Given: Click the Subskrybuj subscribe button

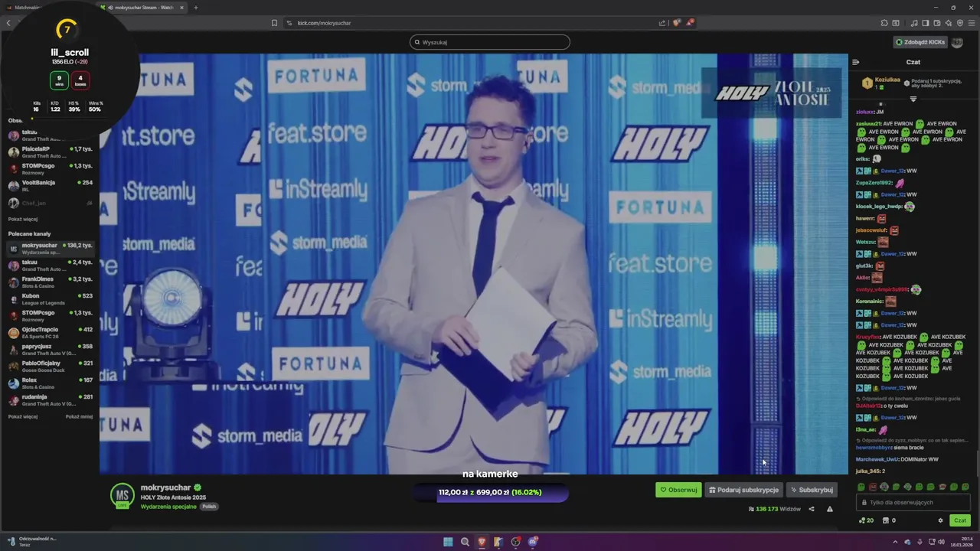Looking at the screenshot, I should pos(812,490).
